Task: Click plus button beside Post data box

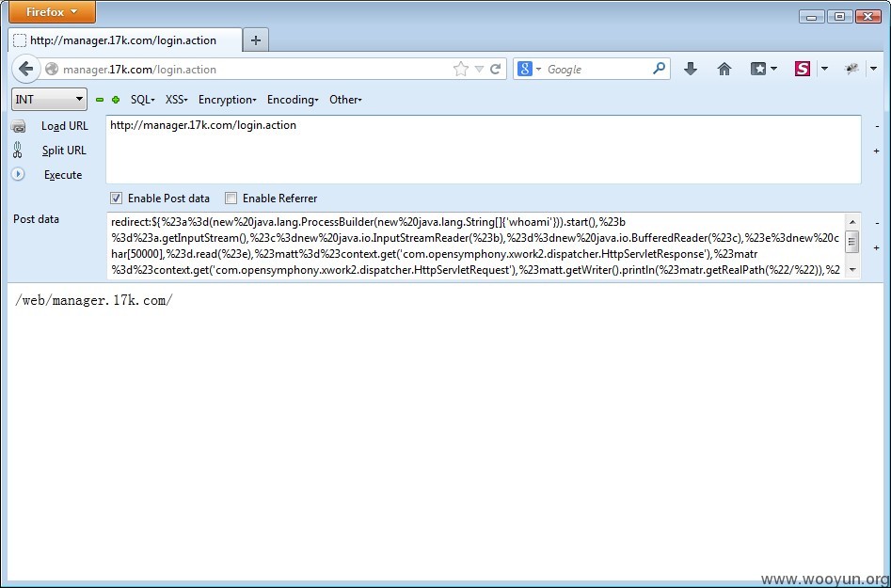Action: [876, 247]
